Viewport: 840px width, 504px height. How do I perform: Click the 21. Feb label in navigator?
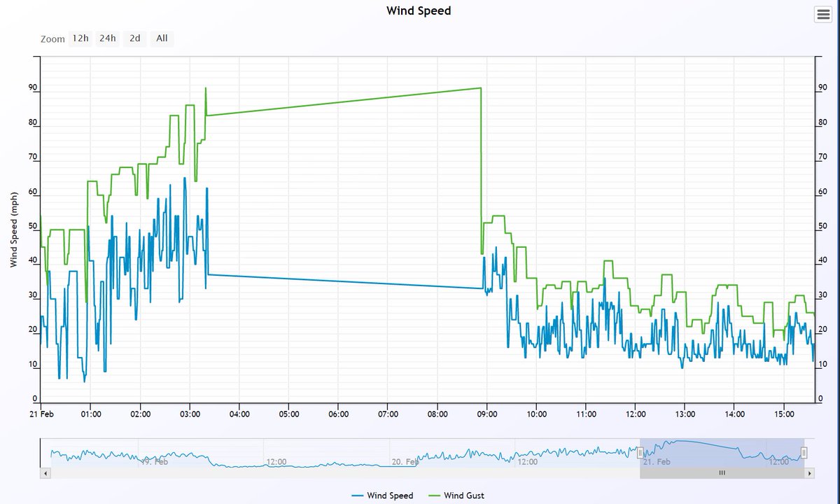click(x=656, y=462)
